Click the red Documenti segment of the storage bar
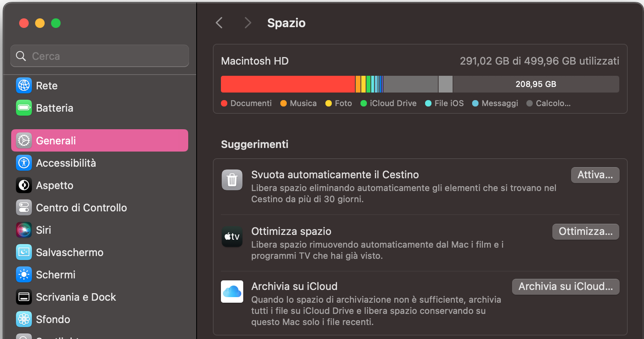 [x=287, y=84]
